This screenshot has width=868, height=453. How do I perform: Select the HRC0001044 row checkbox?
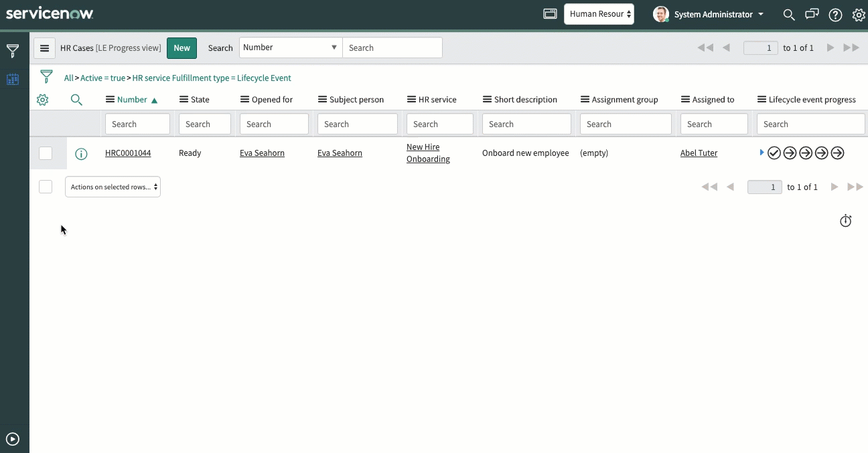tap(46, 153)
